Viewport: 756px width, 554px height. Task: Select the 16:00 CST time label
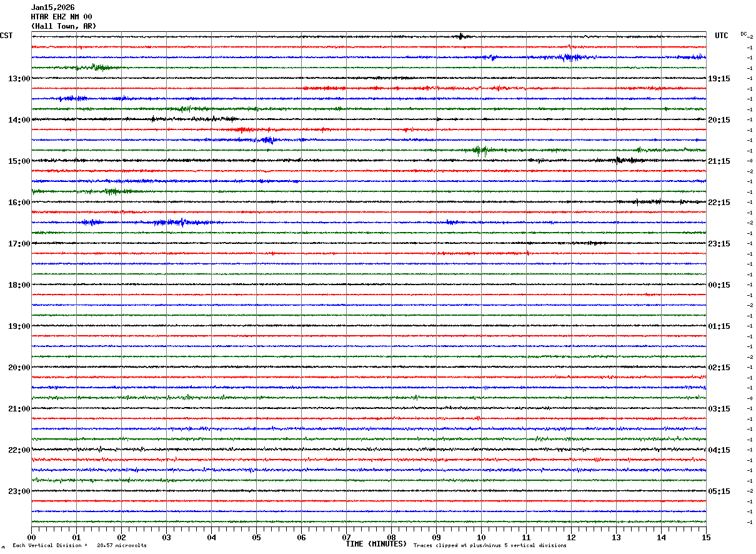point(19,203)
